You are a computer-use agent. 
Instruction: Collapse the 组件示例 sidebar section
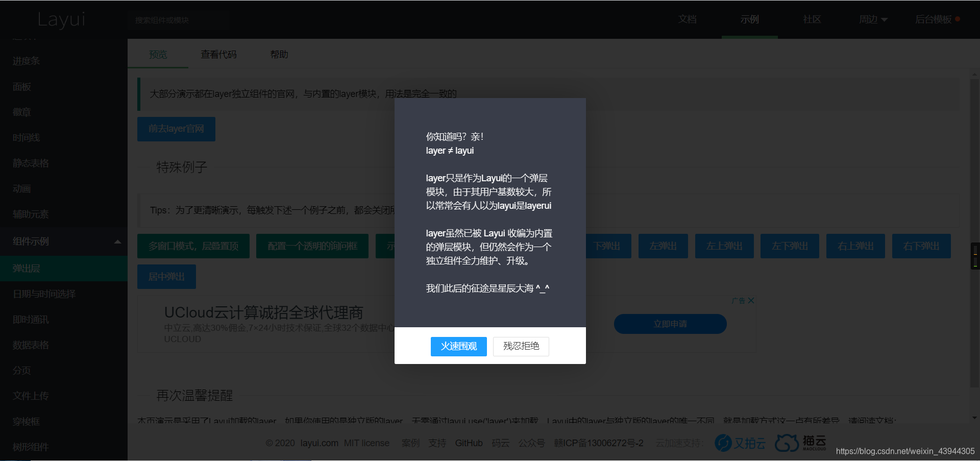click(118, 241)
